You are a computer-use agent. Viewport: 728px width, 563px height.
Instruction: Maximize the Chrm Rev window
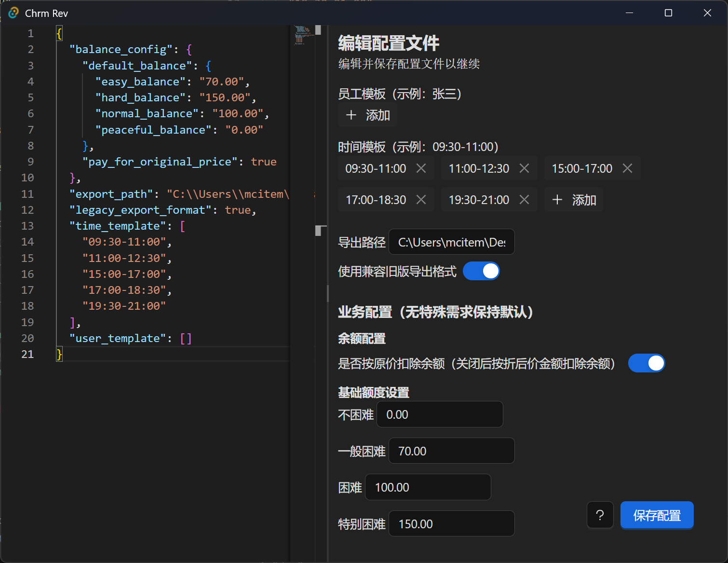point(668,13)
